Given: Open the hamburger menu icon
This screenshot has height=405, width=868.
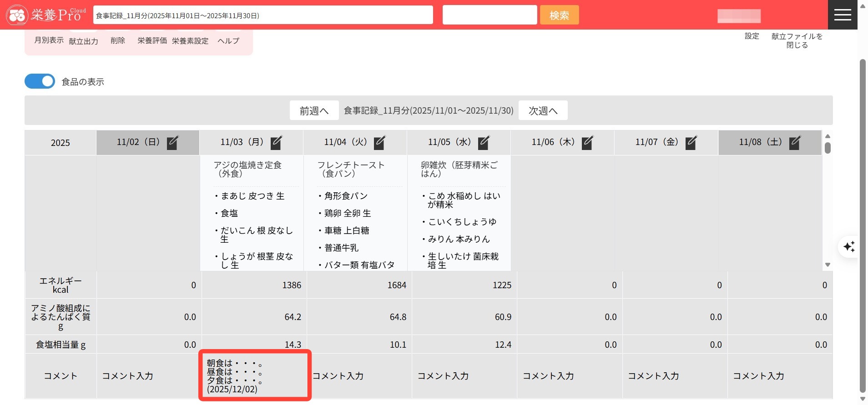Looking at the screenshot, I should pos(843,15).
